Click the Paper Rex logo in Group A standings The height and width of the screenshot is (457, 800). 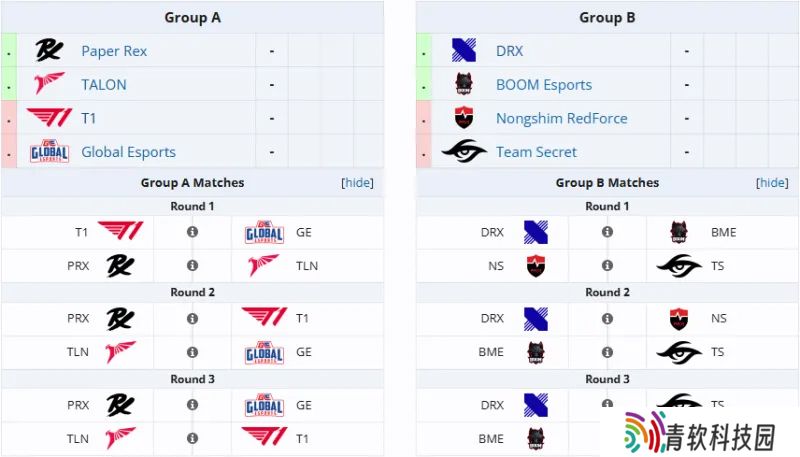49,50
